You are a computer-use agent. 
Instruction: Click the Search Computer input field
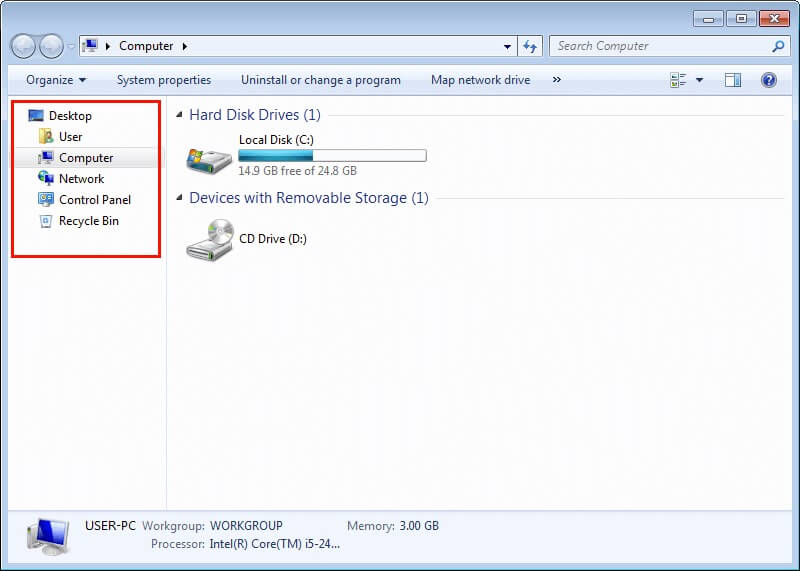point(660,46)
